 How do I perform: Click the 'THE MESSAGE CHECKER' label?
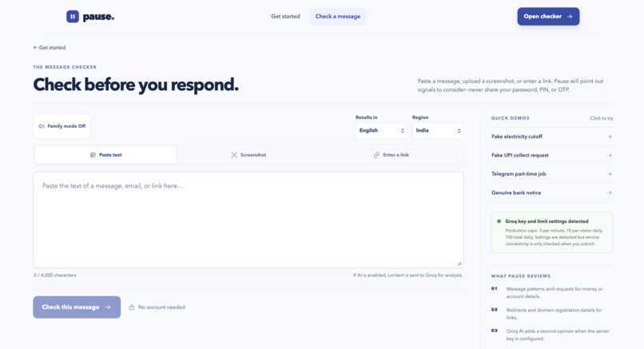click(65, 67)
